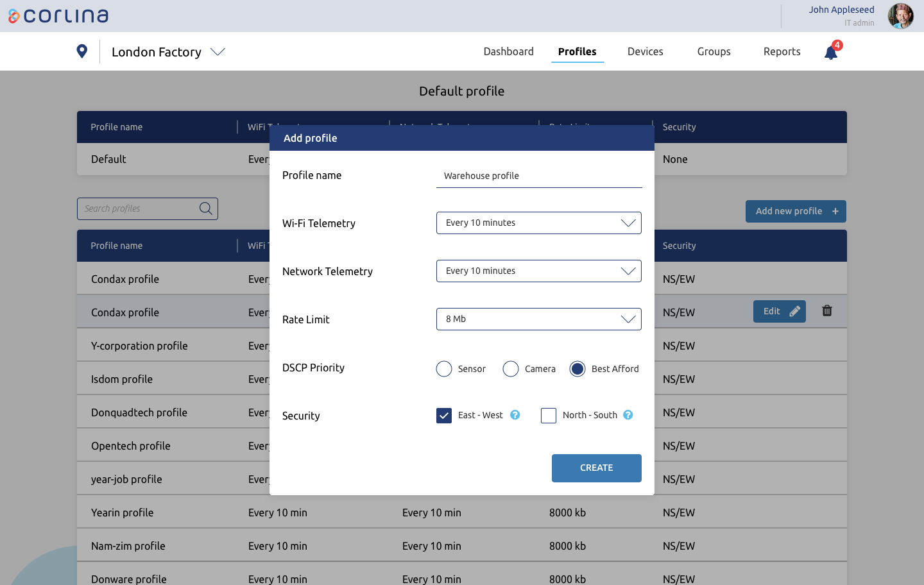Focus the Search profiles field
This screenshot has height=585, width=924.
pyautogui.click(x=148, y=208)
